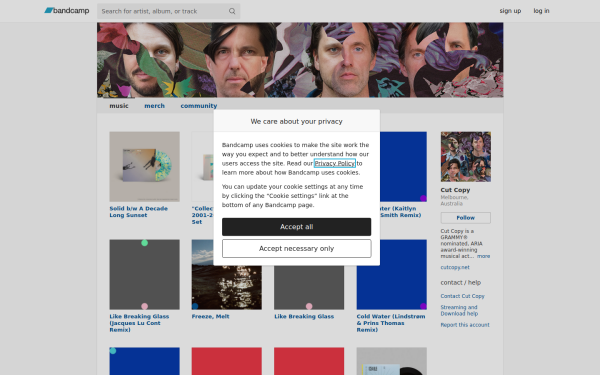The image size is (600, 375).
Task: Open the cutcopy.net website link
Action: coord(455,267)
